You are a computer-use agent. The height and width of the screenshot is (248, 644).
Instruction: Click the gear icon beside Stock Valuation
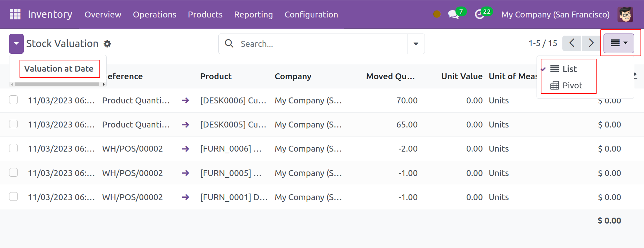click(x=107, y=44)
